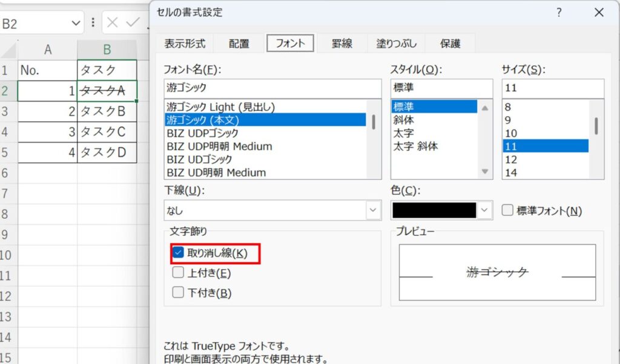Check the 標準フォント checkbox

click(x=507, y=210)
